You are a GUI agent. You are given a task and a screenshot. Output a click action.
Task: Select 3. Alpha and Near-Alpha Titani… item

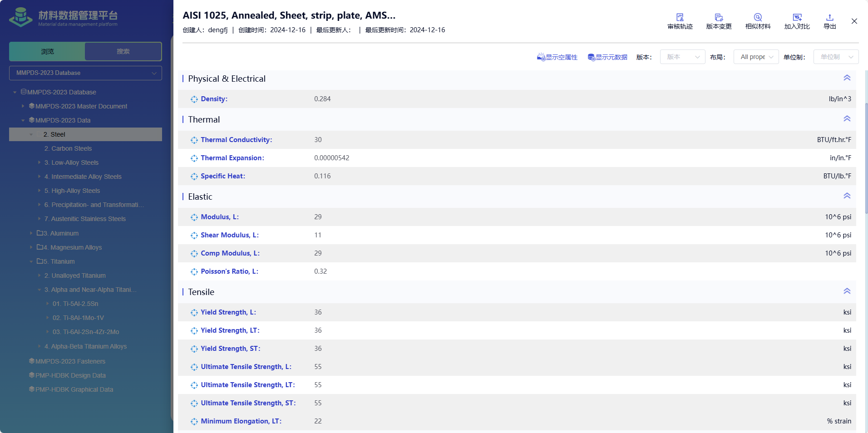[90, 290]
